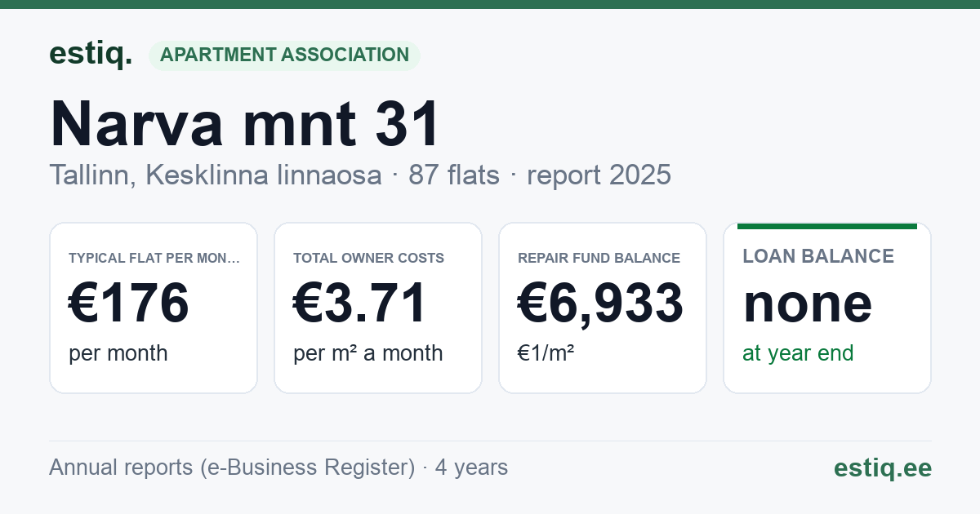Select the 'none' loan value
Image resolution: width=980 pixels, height=514 pixels.
coord(808,304)
